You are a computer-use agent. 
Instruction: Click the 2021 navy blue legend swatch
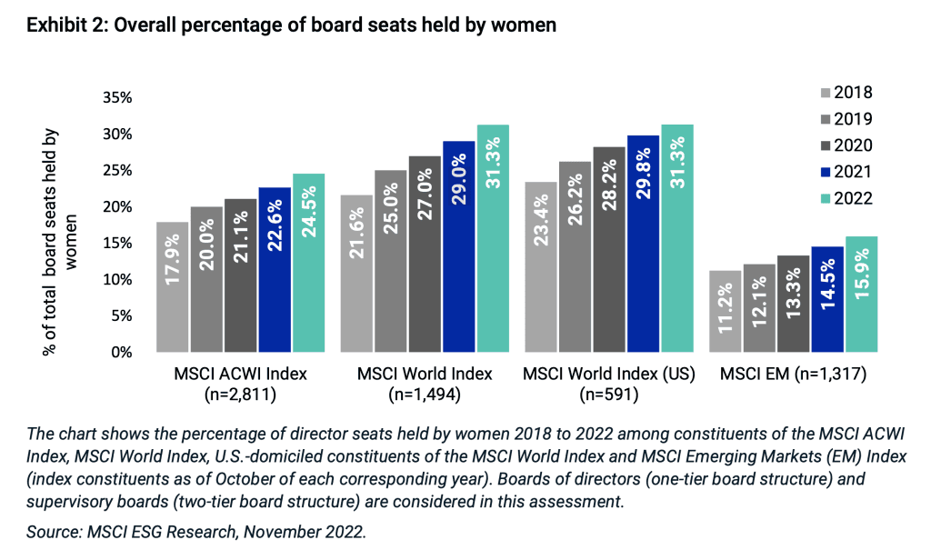click(x=826, y=172)
